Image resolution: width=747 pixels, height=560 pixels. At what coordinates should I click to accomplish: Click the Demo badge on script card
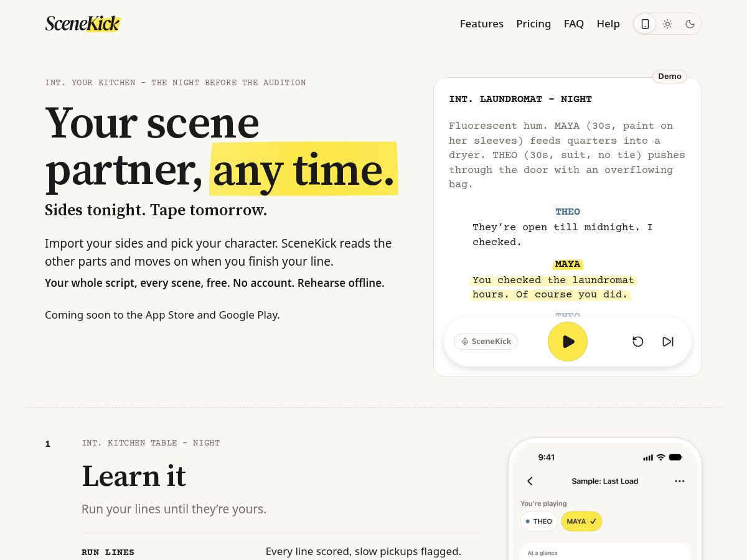tap(670, 76)
